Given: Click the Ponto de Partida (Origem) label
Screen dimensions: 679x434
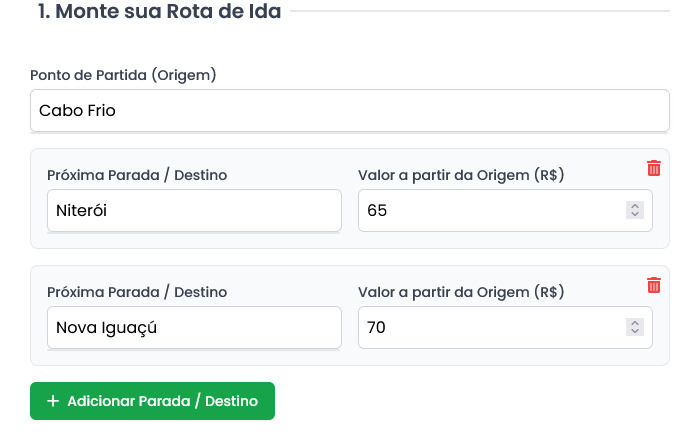Looking at the screenshot, I should 124,75.
